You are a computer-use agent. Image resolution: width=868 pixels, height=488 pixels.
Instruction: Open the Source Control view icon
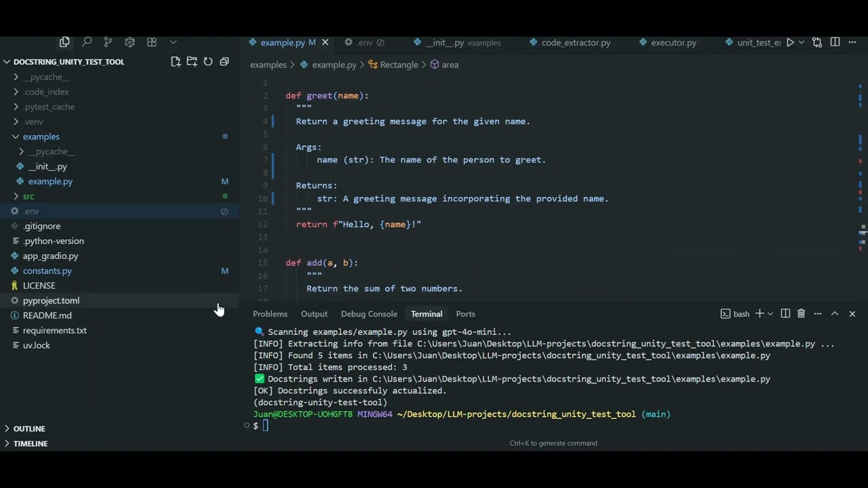108,42
